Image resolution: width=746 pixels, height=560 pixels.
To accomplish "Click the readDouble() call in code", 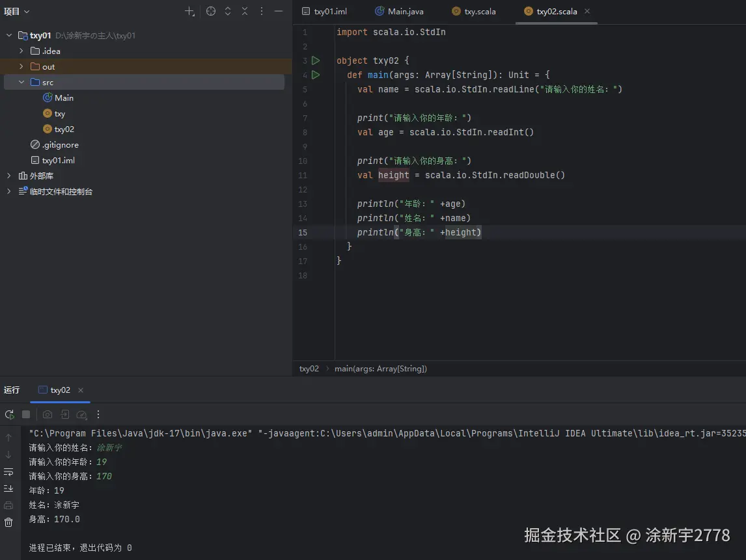I will 534,175.
